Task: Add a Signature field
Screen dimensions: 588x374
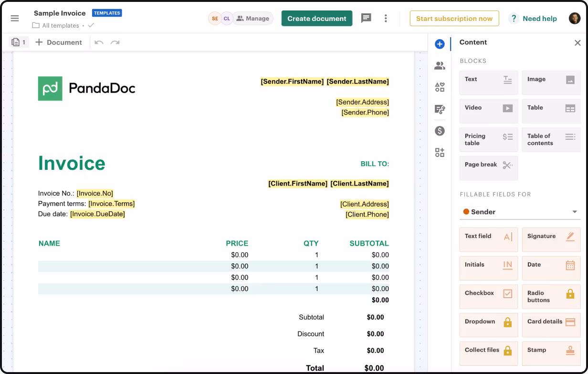Action: [x=551, y=240]
